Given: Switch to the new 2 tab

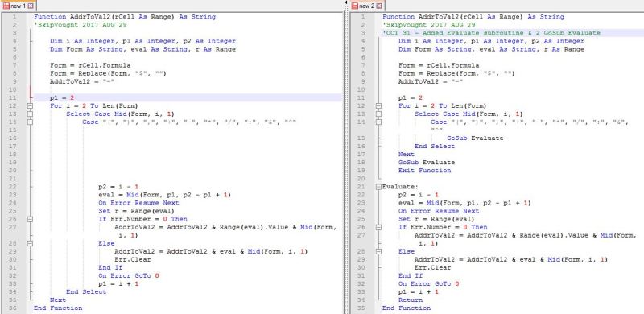Looking at the screenshot, I should click(367, 6).
